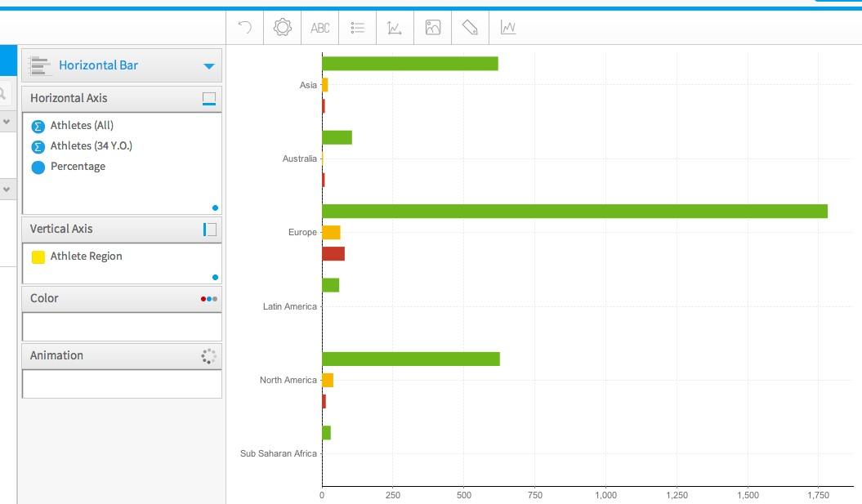
Task: Click the Animation spinner icon
Action: coord(209,356)
